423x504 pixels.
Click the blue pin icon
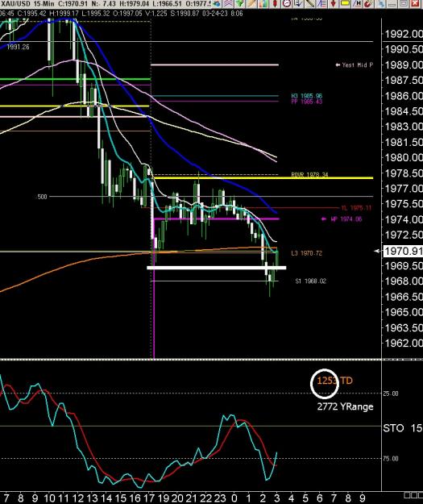[380, 3]
